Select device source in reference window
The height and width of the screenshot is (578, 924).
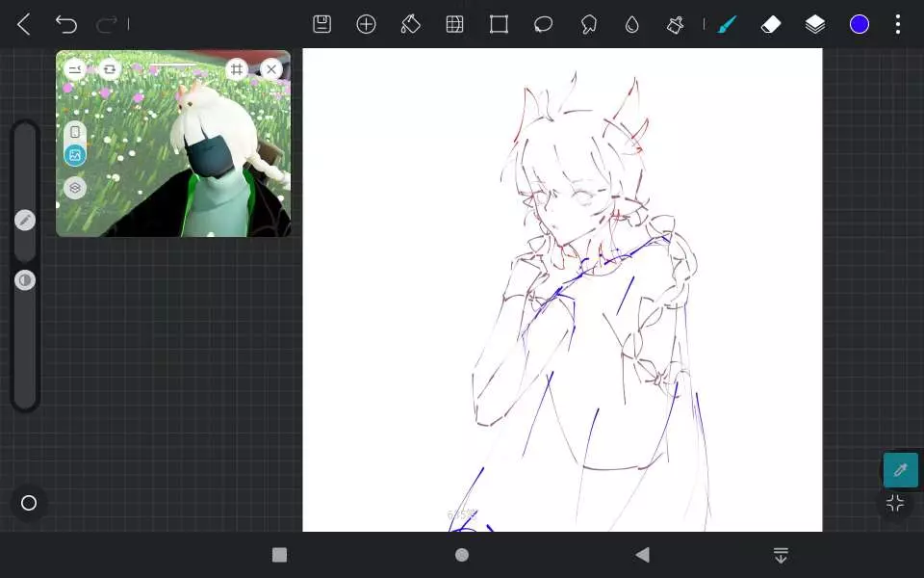[x=75, y=132]
